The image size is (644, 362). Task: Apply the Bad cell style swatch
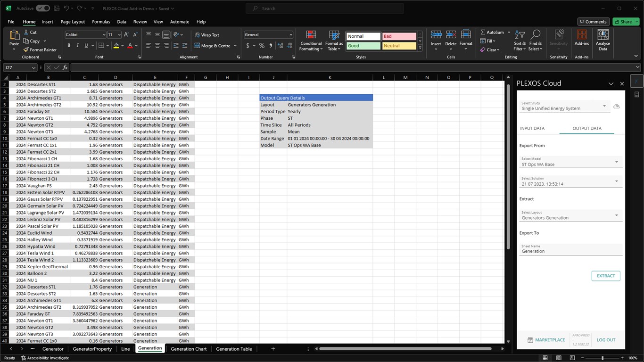399,36
